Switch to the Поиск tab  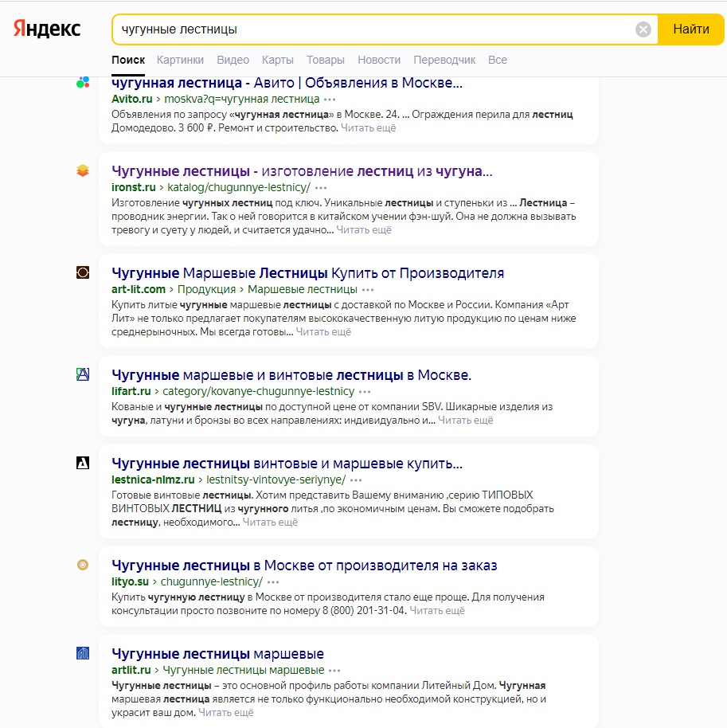128,60
